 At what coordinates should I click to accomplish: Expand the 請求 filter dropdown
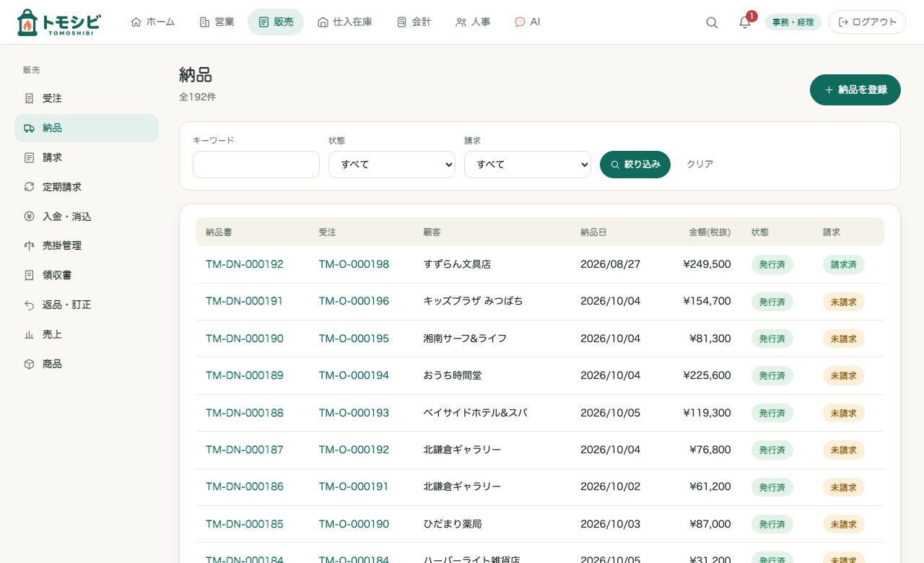pyautogui.click(x=528, y=165)
